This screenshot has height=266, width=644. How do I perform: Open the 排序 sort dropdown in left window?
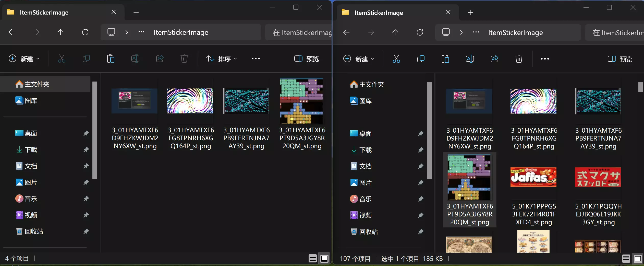coord(222,59)
